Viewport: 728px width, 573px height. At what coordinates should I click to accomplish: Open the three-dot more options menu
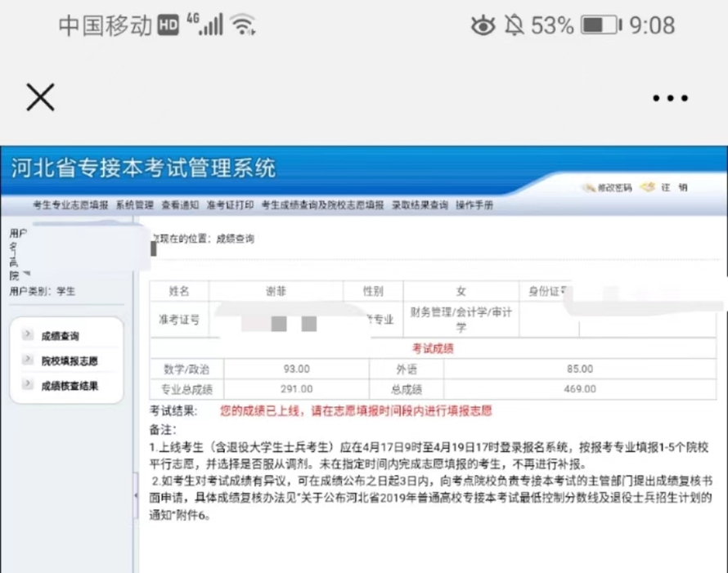(x=670, y=98)
